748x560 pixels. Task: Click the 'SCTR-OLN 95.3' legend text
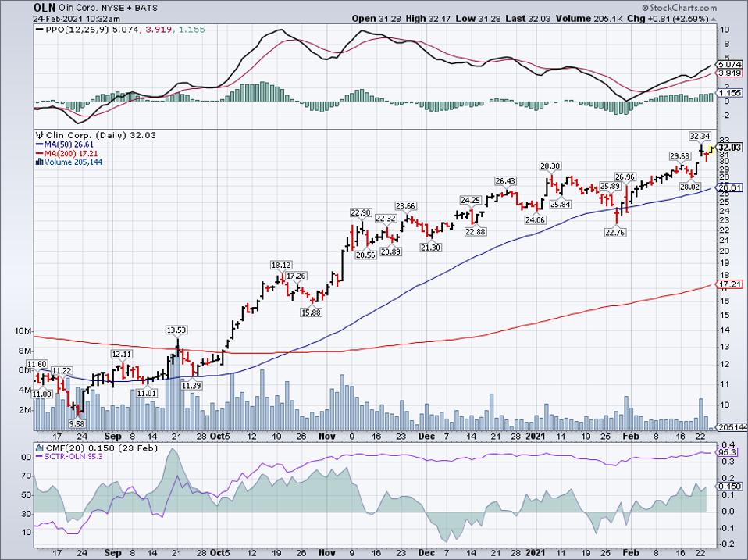[x=73, y=456]
